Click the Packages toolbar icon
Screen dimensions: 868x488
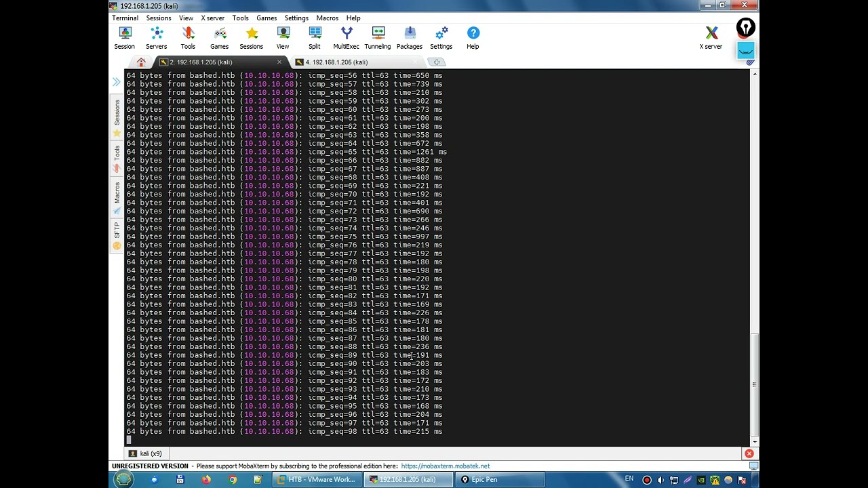[410, 38]
